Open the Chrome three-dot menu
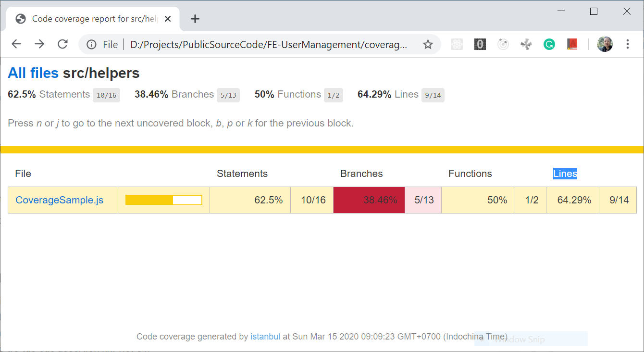Image resolution: width=644 pixels, height=352 pixels. pos(628,44)
